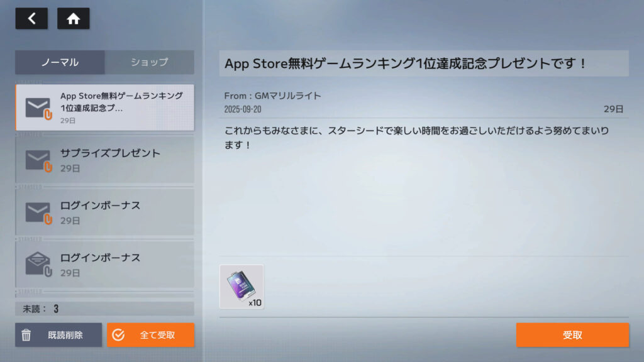Click the closed envelope icon of unread ログインボーナス
644x362 pixels.
point(38,212)
